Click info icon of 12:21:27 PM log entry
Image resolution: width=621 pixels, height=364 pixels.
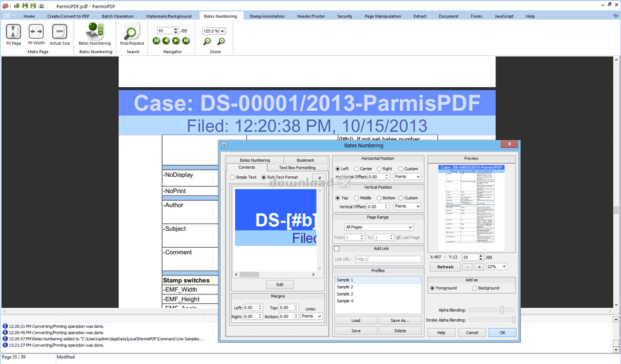[5, 345]
